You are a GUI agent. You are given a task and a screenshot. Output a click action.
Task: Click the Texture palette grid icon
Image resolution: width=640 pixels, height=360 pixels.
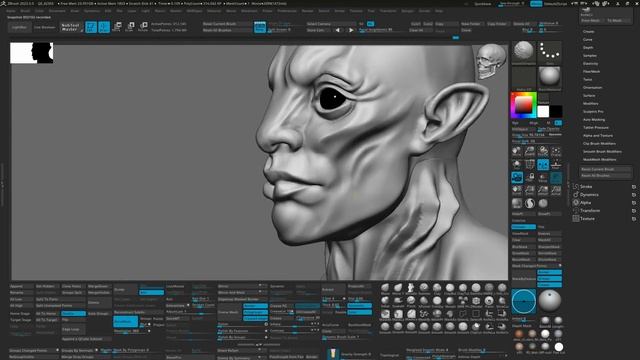point(576,219)
